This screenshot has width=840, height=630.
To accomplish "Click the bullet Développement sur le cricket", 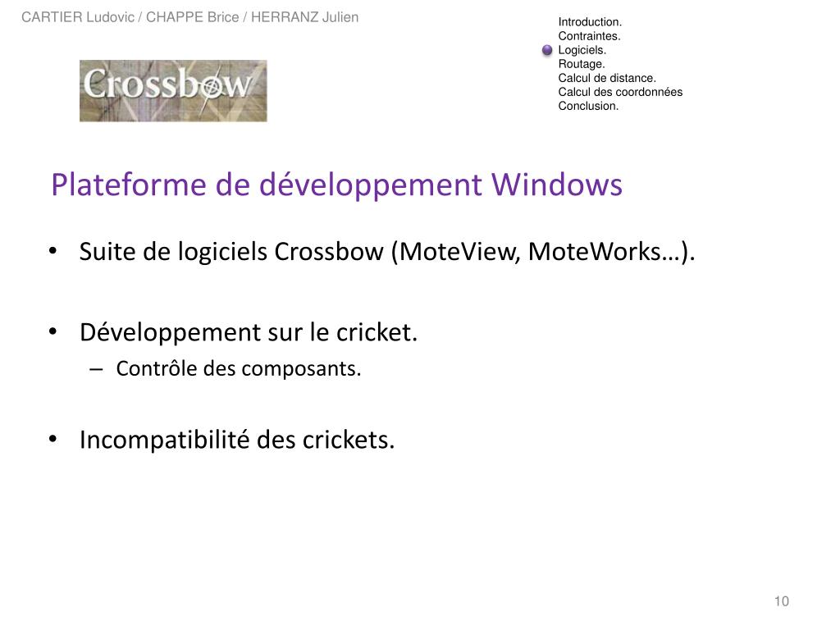I will [248, 333].
